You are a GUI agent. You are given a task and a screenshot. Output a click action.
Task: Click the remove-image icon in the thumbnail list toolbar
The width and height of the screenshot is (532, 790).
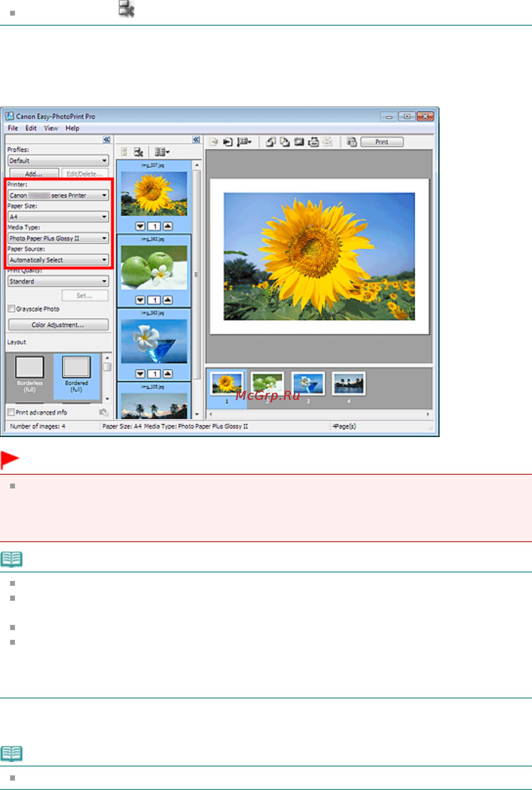pos(138,152)
